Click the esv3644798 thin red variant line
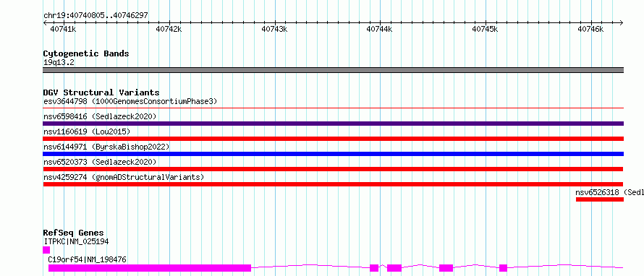This screenshot has width=644, height=276. [x=333, y=108]
